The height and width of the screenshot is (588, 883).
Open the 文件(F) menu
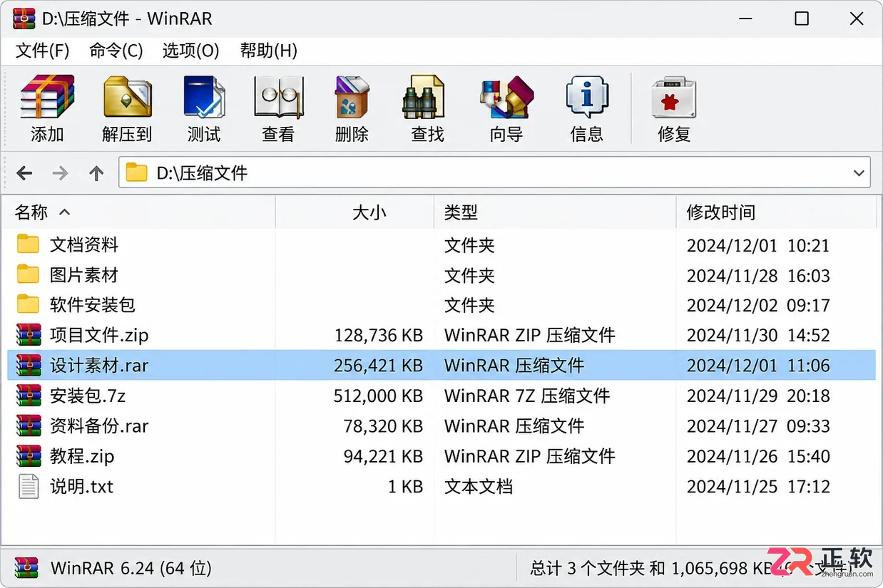click(43, 51)
